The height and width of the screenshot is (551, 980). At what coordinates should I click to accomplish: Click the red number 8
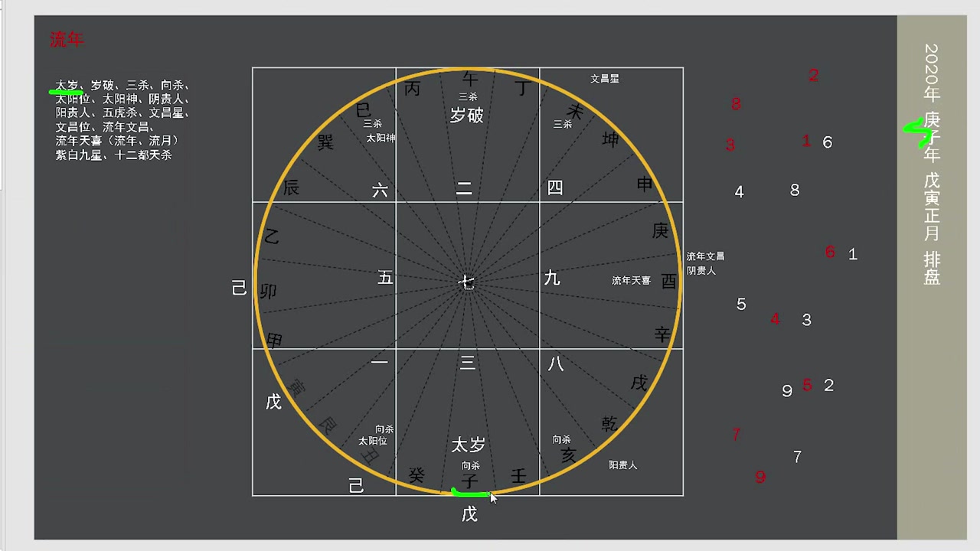[736, 103]
